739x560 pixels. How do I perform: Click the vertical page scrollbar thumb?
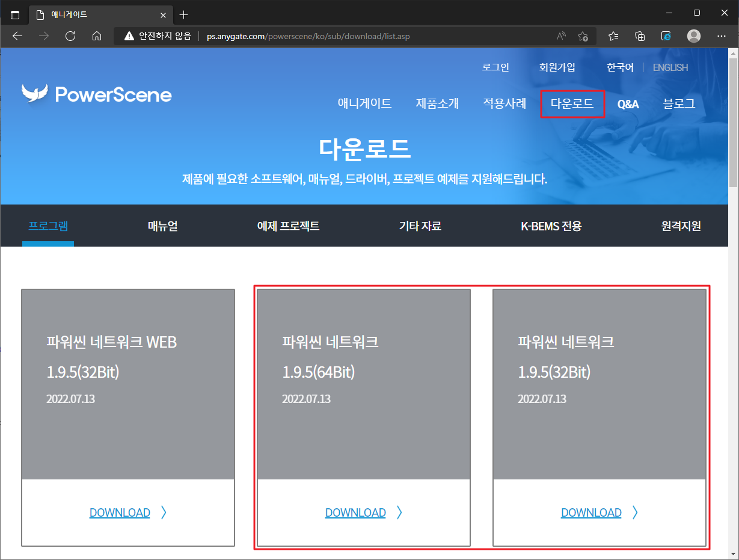[x=734, y=123]
